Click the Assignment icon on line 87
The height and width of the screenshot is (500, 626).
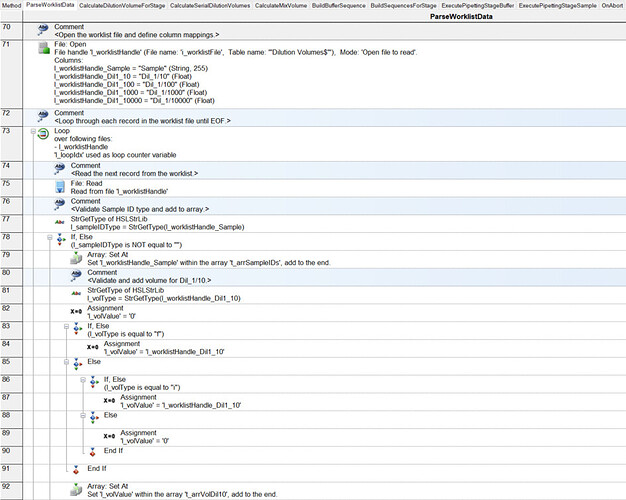pyautogui.click(x=109, y=401)
